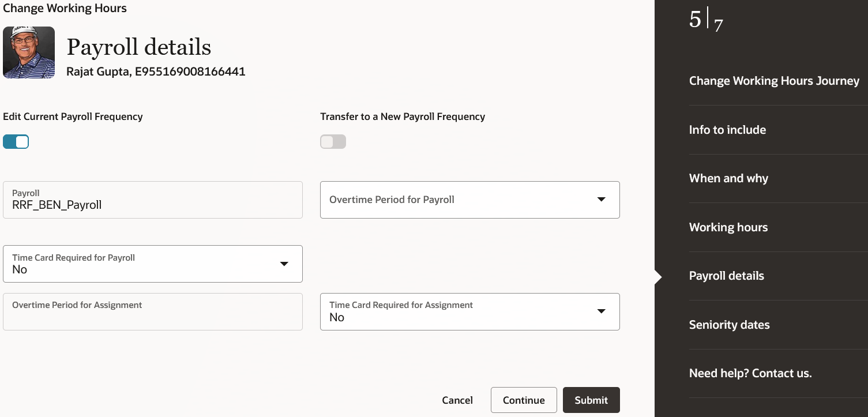Click the Cancel button
This screenshot has width=868, height=417.
pos(457,400)
